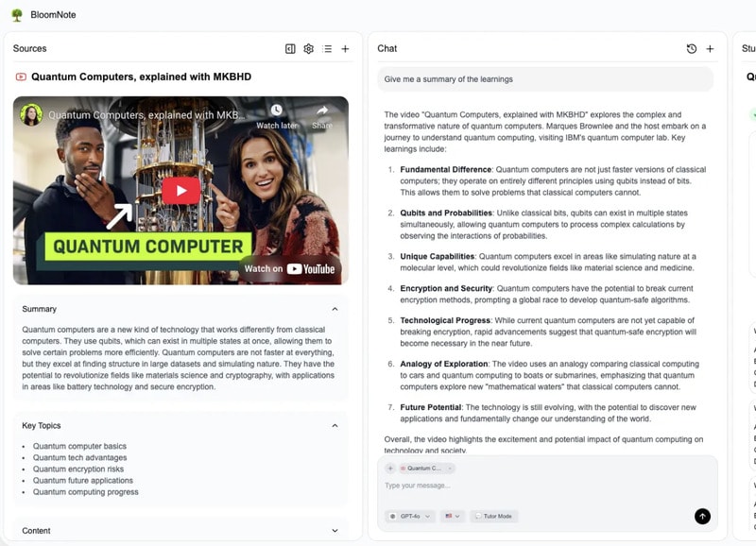Click the send message arrow button
Screen dimensions: 756x546
pos(701,516)
